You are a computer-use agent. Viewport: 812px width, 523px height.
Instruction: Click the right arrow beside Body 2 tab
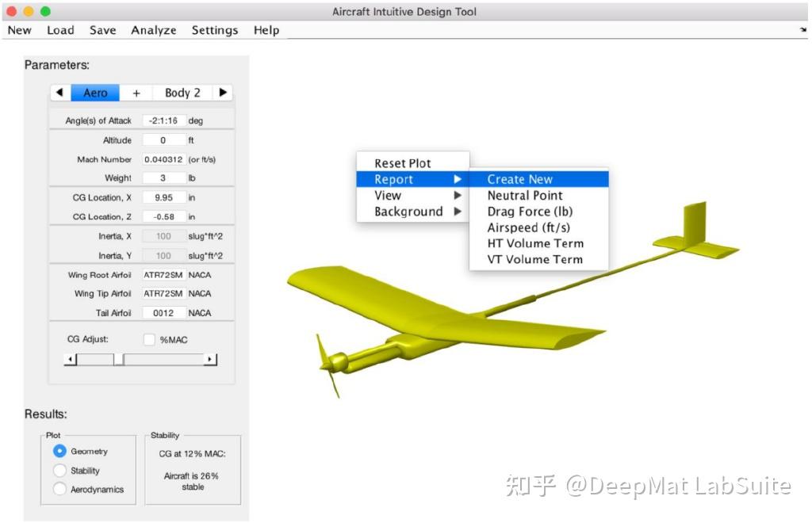(x=224, y=92)
